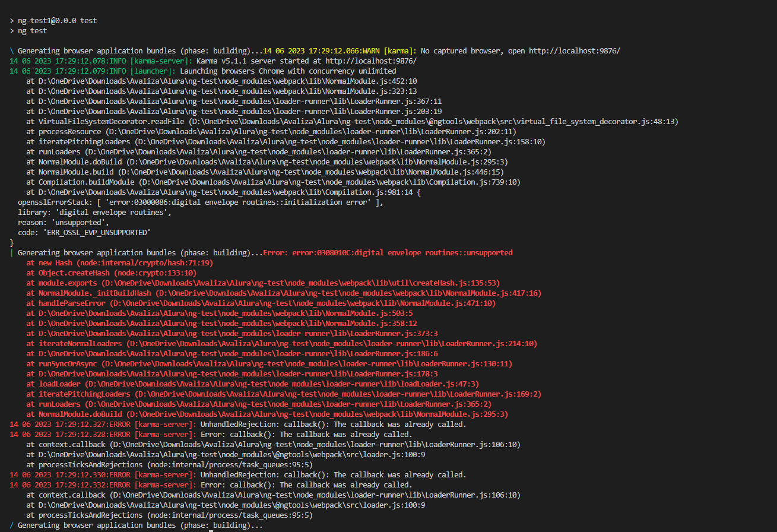Open the red LoaderRunner.js:178:3 path
The width and height of the screenshot is (777, 532).
(x=238, y=374)
